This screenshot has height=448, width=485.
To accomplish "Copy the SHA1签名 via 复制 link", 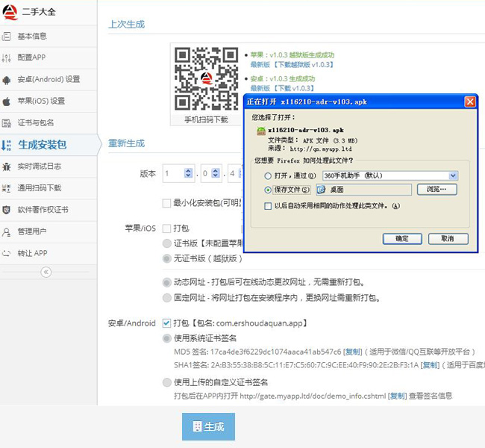I will tap(430, 365).
